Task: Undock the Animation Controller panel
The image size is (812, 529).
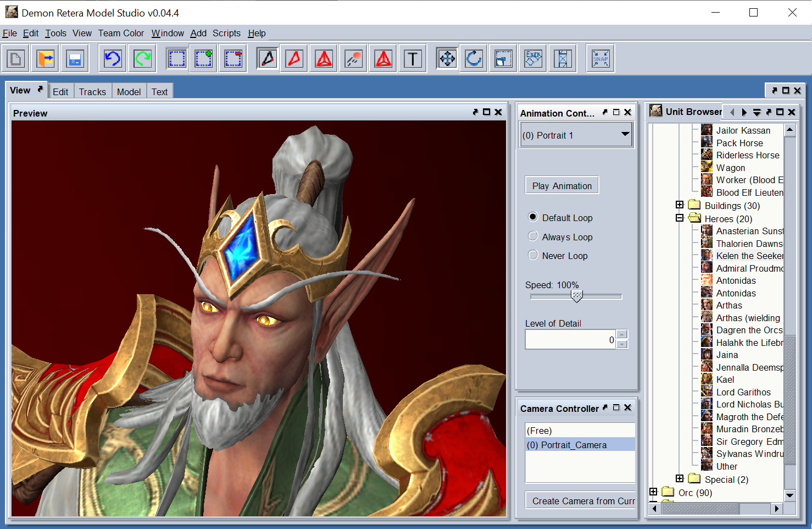Action: point(605,112)
